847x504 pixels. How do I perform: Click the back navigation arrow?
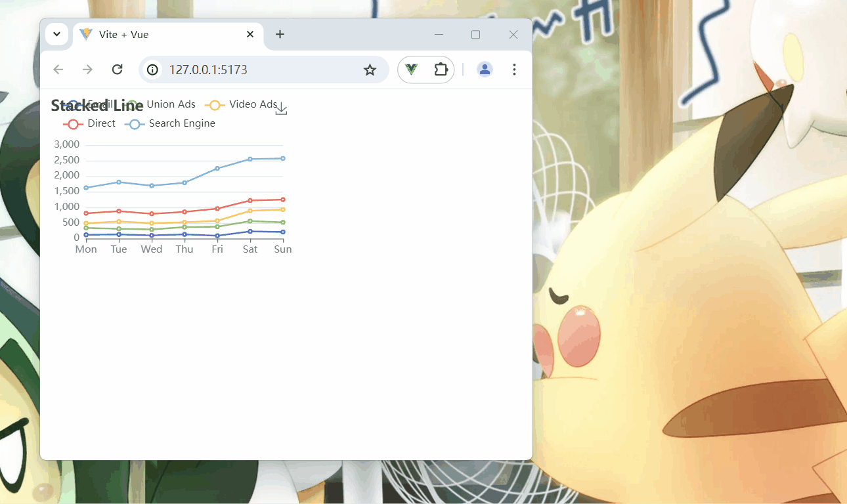[58, 69]
